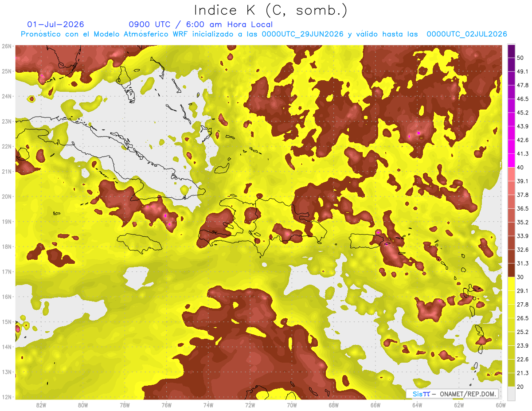Click the dark purple colorbar segment above 50
This screenshot has height=411, width=532.
pos(511,51)
